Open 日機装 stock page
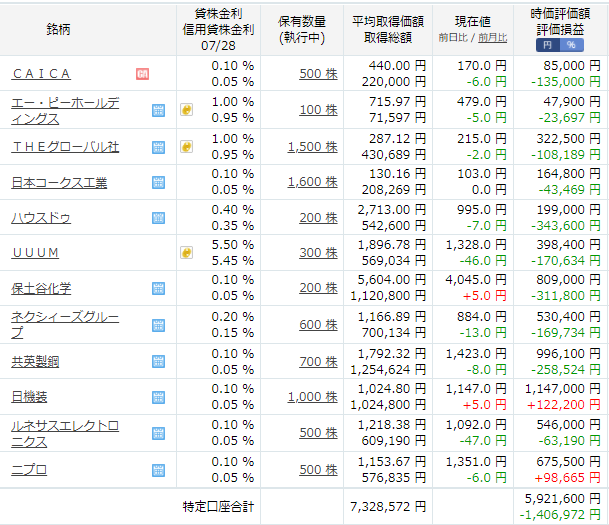This screenshot has width=609, height=525. pyautogui.click(x=29, y=397)
